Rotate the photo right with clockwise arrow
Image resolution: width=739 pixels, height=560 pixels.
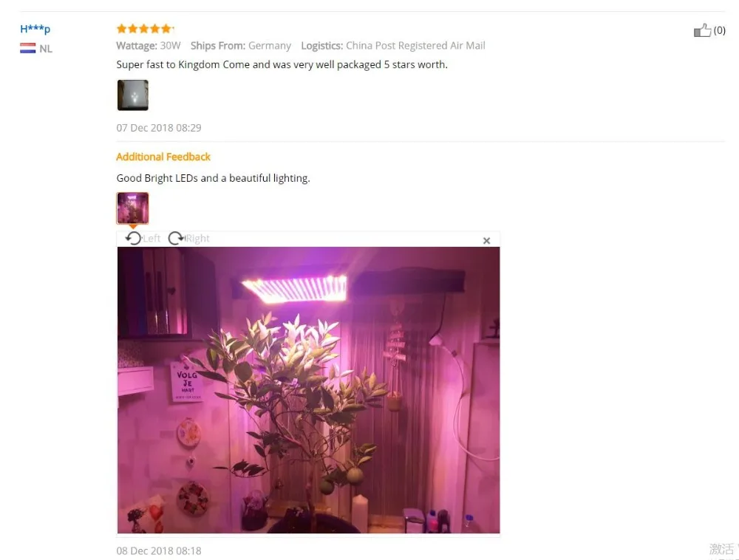(x=177, y=239)
